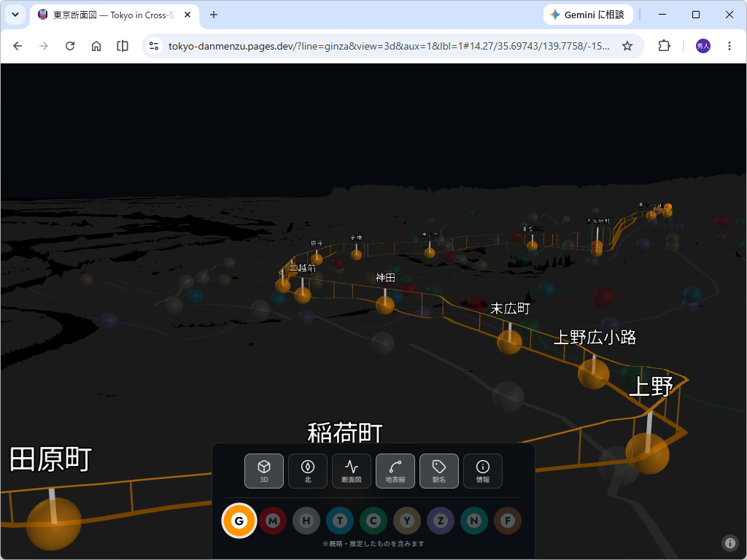Open the browser home page
747x560 pixels.
pos(96,46)
